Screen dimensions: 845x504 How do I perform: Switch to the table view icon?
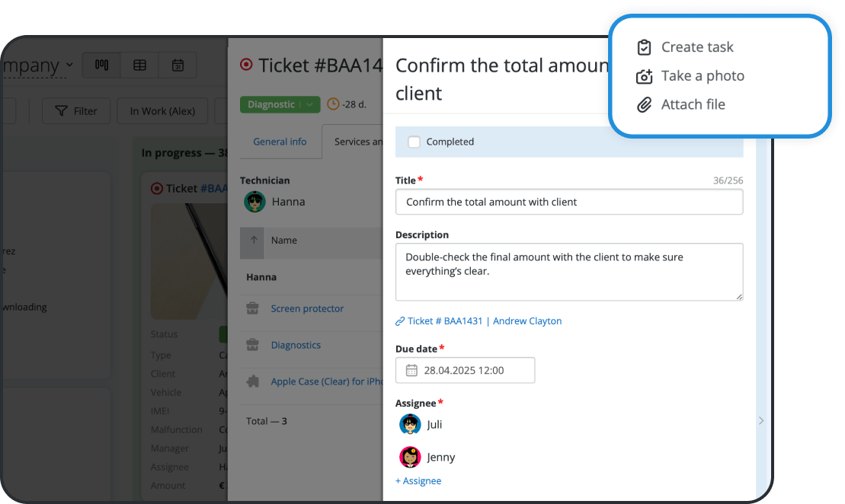coord(139,65)
